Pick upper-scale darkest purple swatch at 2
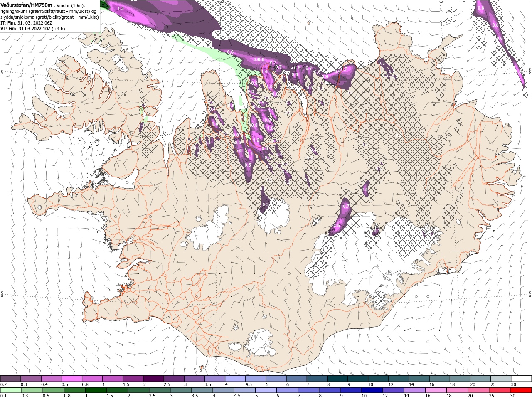The width and height of the screenshot is (532, 399). coord(153,379)
